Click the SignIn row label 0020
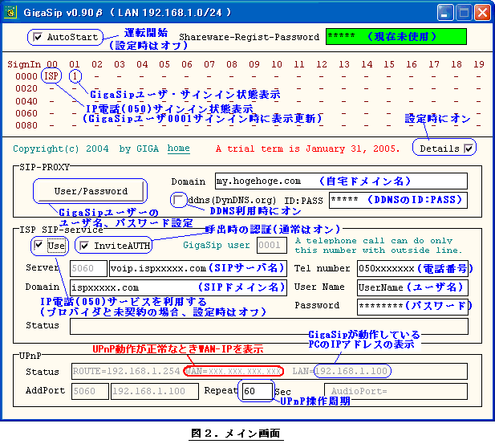 tap(26, 88)
